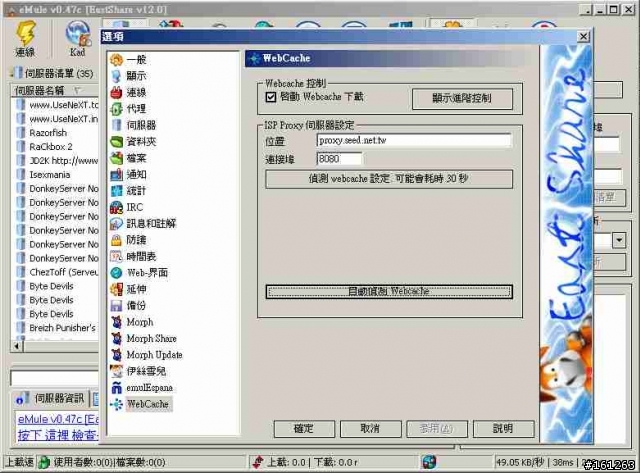The width and height of the screenshot is (640, 473).
Task: Open the 伊絲雪兒 options page
Action: (138, 371)
